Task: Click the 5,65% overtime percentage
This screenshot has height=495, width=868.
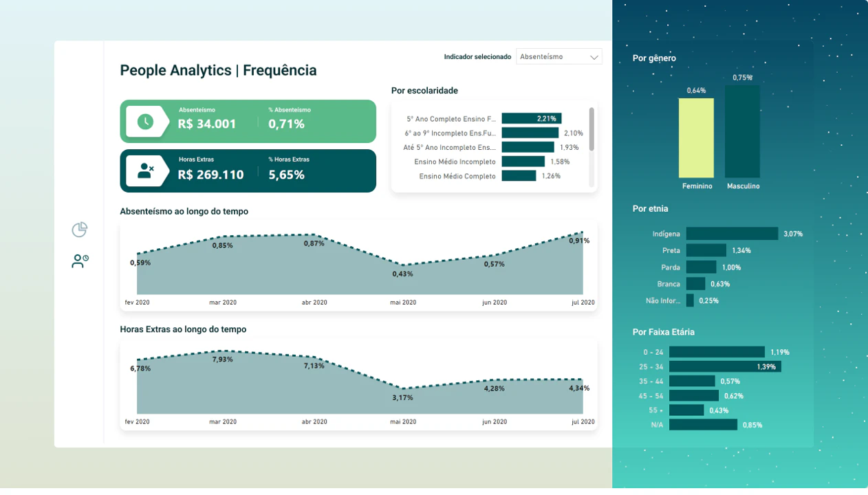Action: (287, 175)
